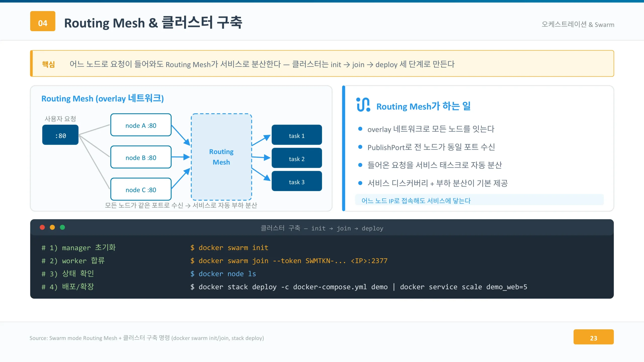Click the terminal title 클러스터 구축 — init → join → deploy
The width and height of the screenshot is (644, 362).
click(x=322, y=228)
